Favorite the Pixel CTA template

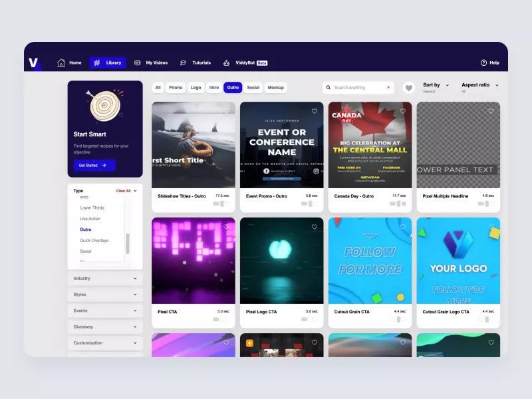point(226,227)
